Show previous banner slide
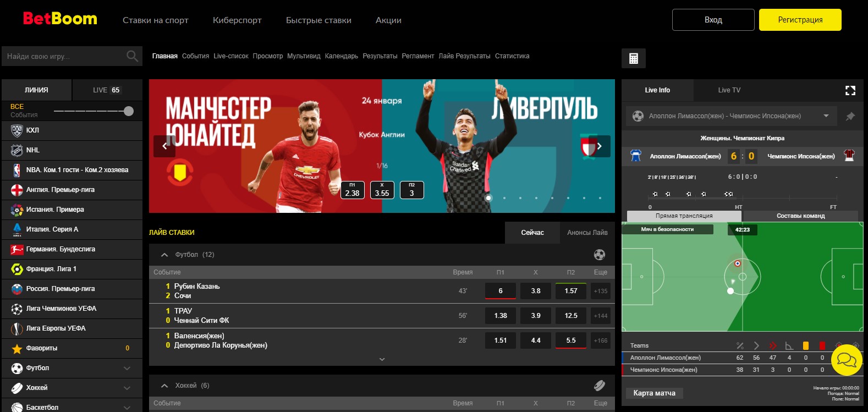The width and height of the screenshot is (868, 412). tap(164, 146)
